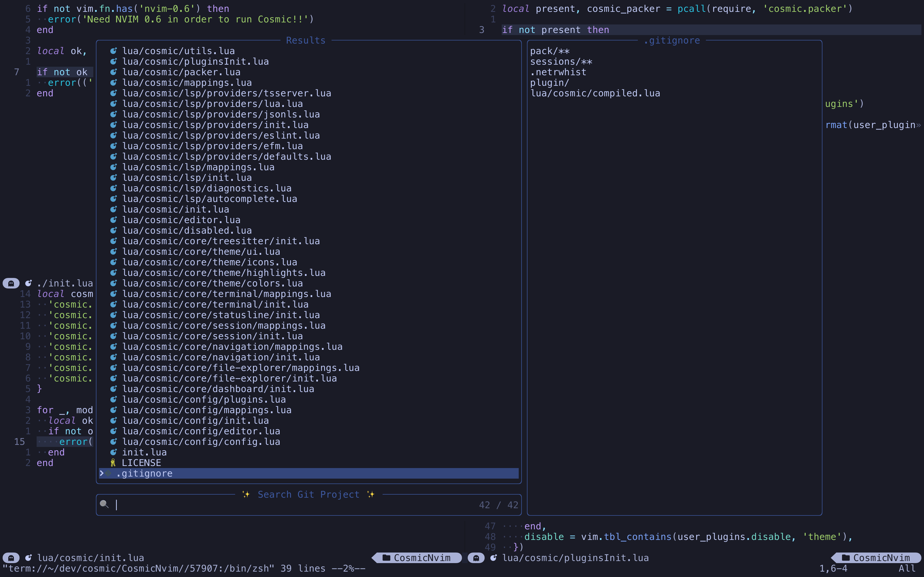Click the selection arrow on the .gitignore row
This screenshot has height=577, width=924.
102,473
